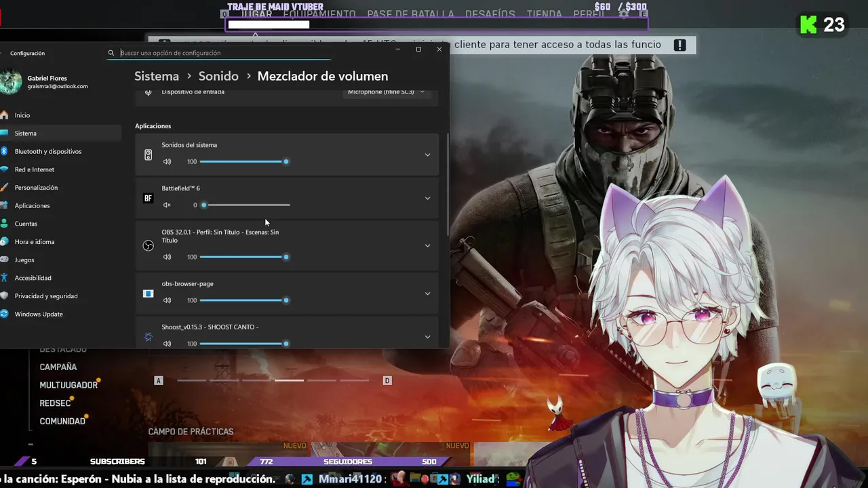Switch to DESAFÍOS tab in game
The width and height of the screenshot is (868, 488).
coord(490,14)
